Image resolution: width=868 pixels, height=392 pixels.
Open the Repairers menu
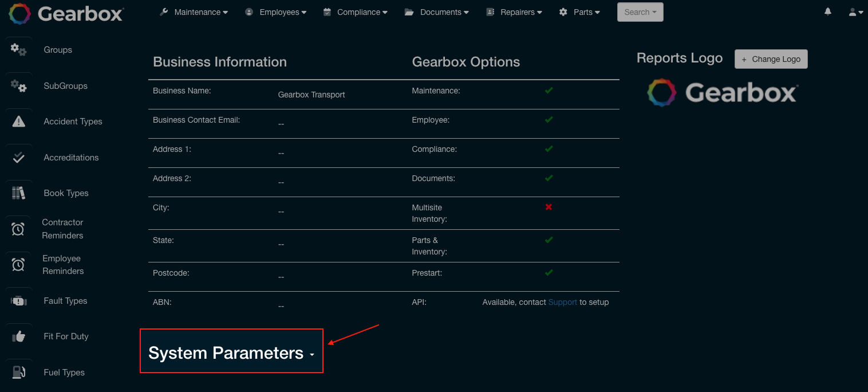514,12
